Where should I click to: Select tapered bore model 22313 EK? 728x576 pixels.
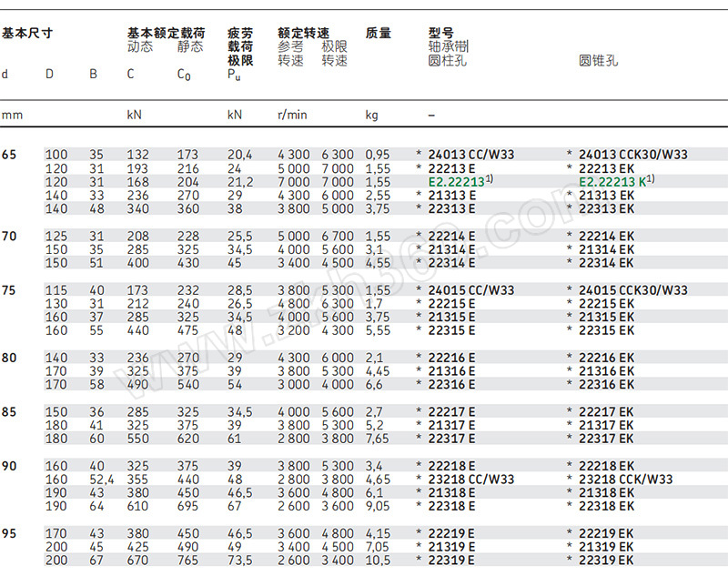606,209
